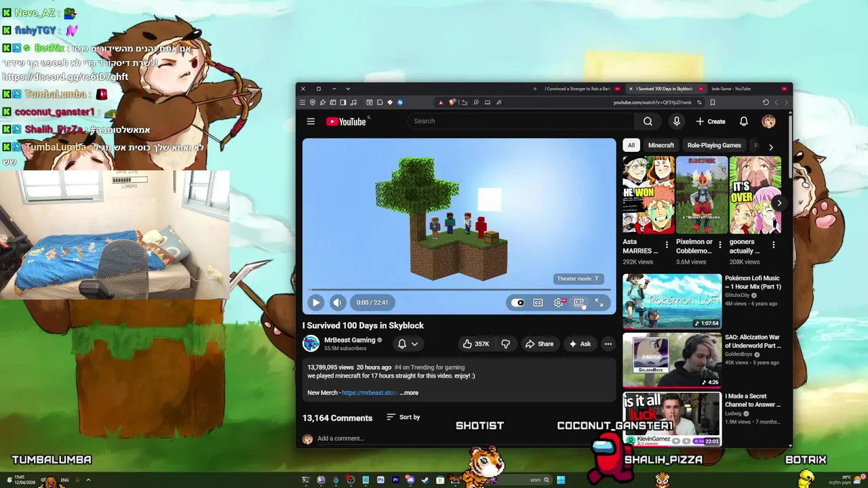
Task: Open Photoshop from the taskbar
Action: 380,481
